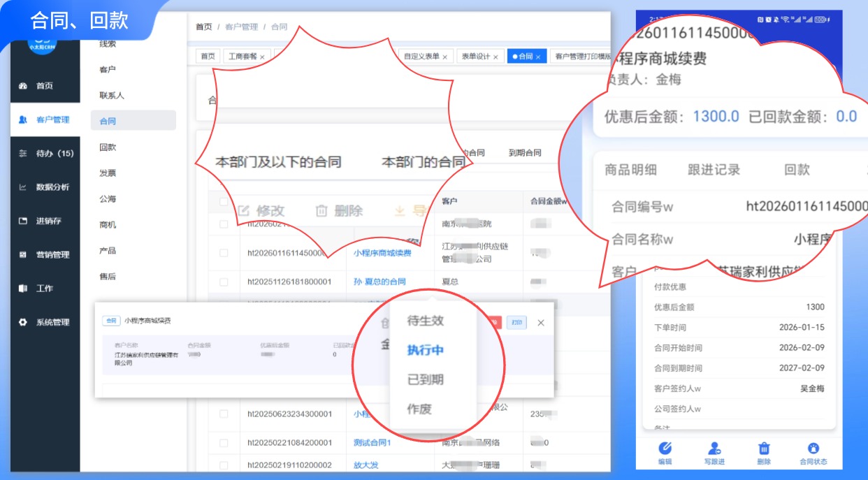Click the 系统管理 gear icon in sidebar
868x480 pixels.
tap(23, 322)
